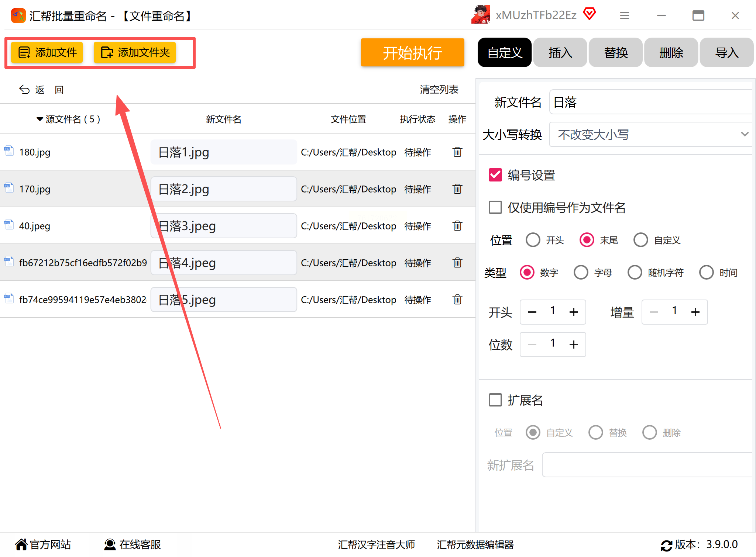Select the 开头 position radio button

coord(533,240)
